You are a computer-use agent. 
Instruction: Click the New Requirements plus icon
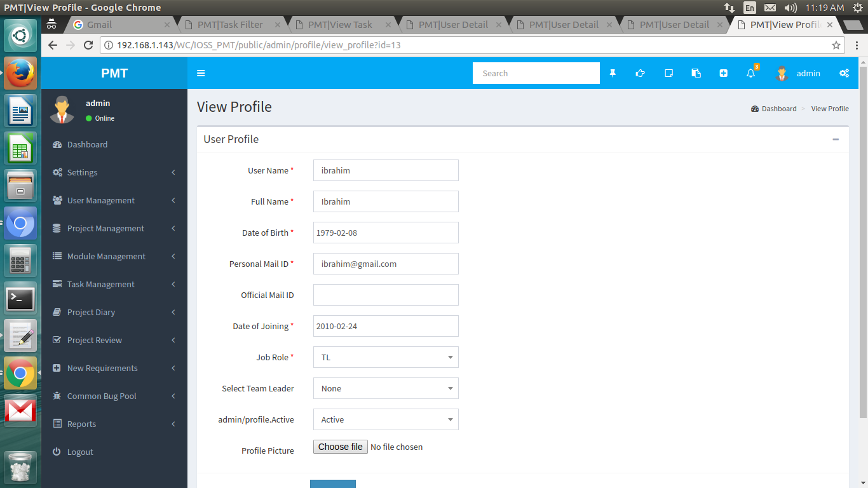pos(57,368)
